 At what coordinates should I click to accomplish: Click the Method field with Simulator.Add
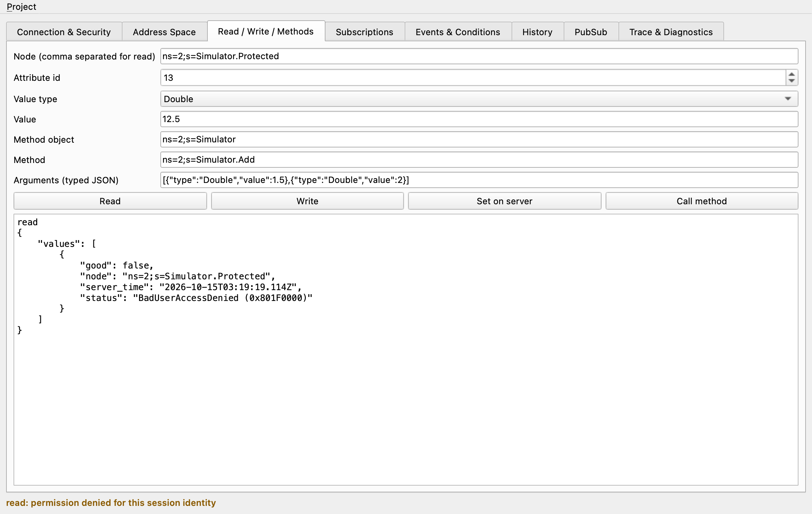click(x=479, y=160)
